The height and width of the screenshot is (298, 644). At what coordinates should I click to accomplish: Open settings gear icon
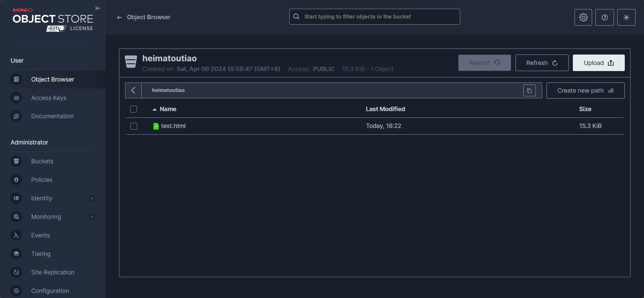583,17
